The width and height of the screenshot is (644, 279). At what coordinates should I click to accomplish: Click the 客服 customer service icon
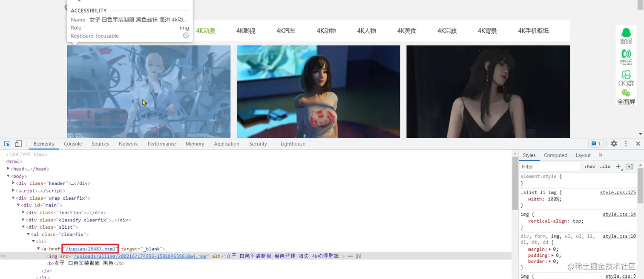click(x=626, y=36)
